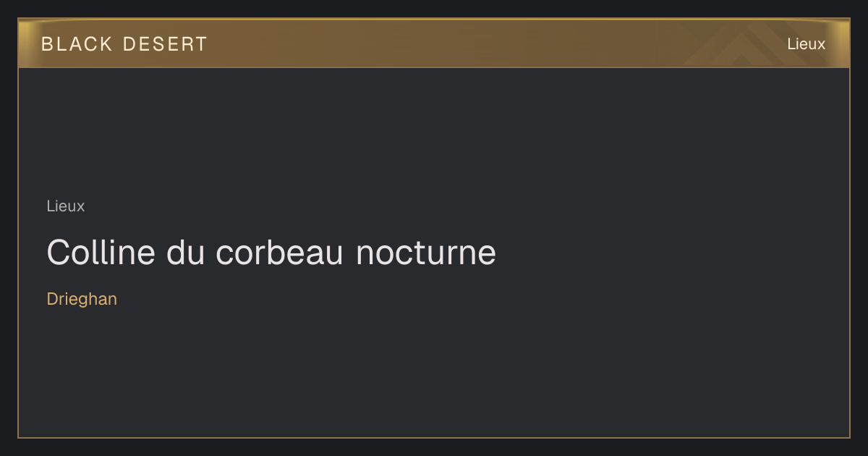Viewport: 868px width, 456px height.
Task: Click the word DESERT in the header
Action: pyautogui.click(x=165, y=44)
